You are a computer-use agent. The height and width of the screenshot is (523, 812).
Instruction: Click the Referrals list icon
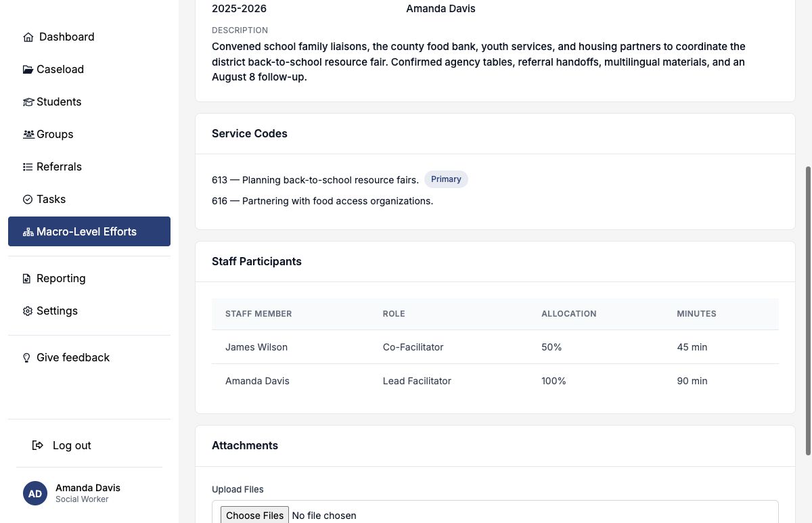click(28, 167)
